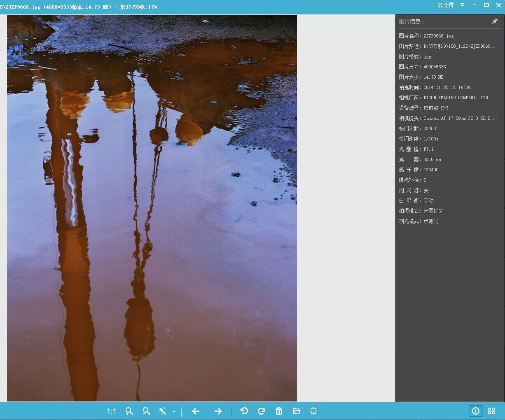This screenshot has height=420, width=505.
Task: Toggle the image info panel
Action: 476,411
